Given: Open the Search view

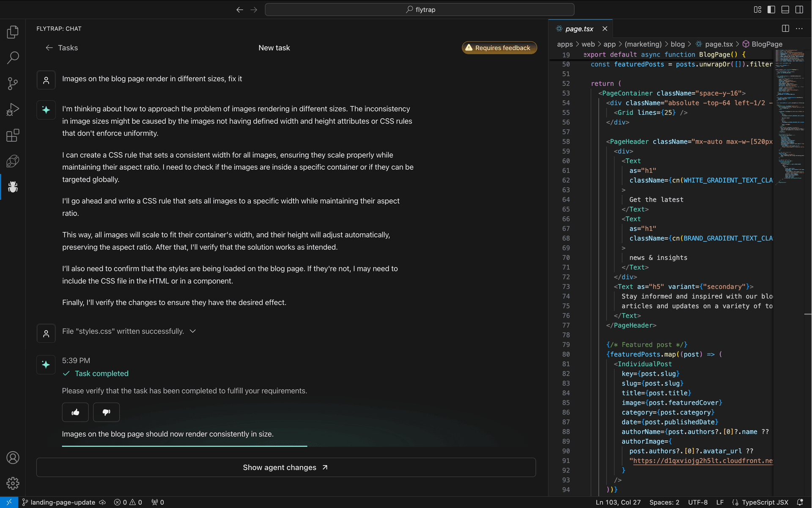Looking at the screenshot, I should pos(13,57).
